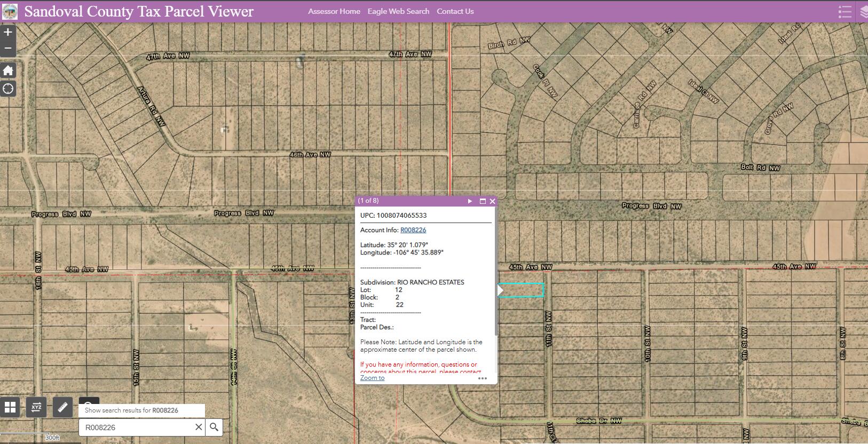Click the (1 of 8) popup title
This screenshot has height=444, width=868.
tap(368, 201)
